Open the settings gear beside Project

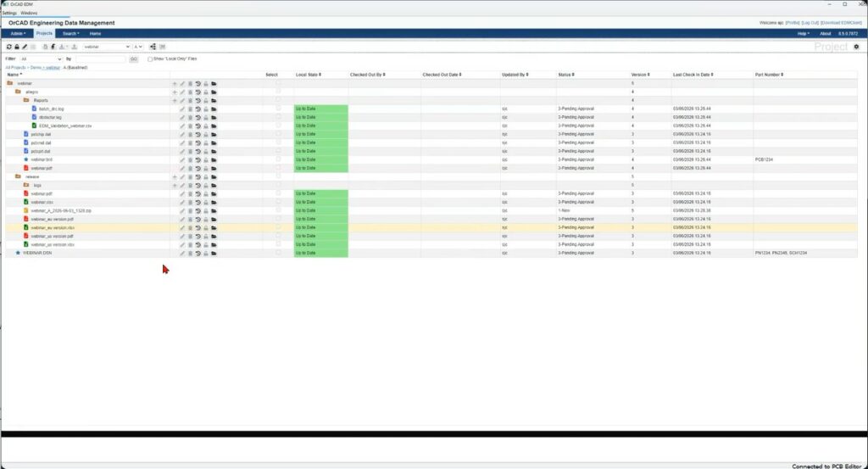856,47
